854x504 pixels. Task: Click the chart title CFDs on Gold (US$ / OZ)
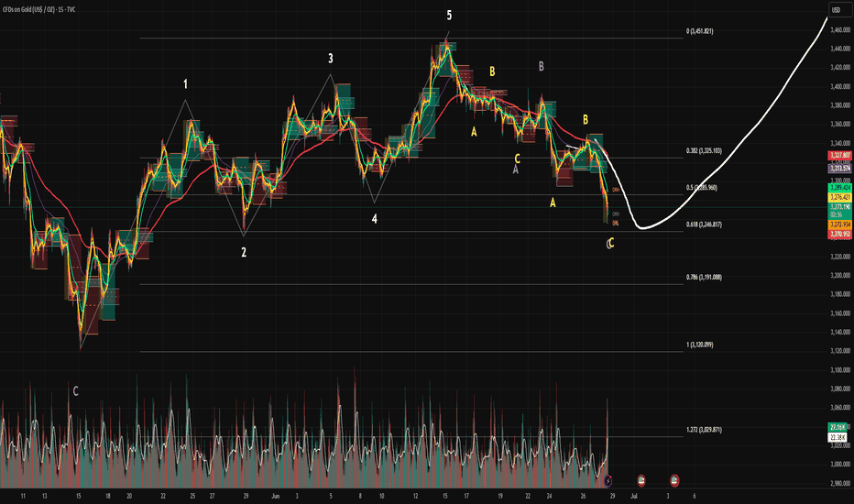[x=29, y=10]
